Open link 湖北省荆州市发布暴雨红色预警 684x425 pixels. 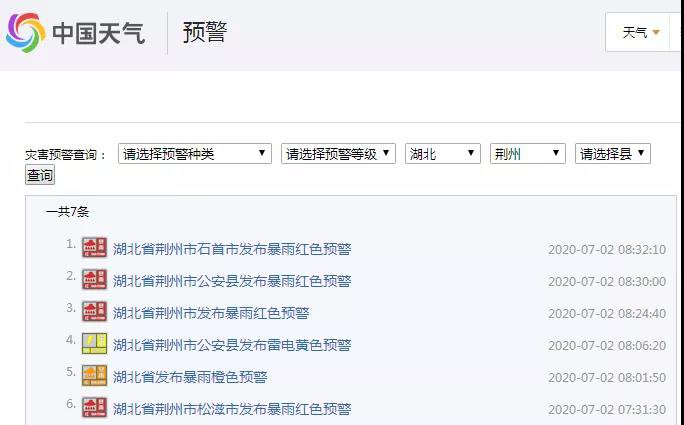(211, 313)
